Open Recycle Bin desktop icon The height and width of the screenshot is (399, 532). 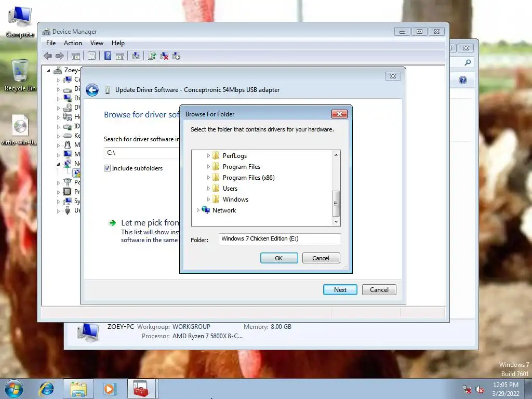tap(20, 75)
